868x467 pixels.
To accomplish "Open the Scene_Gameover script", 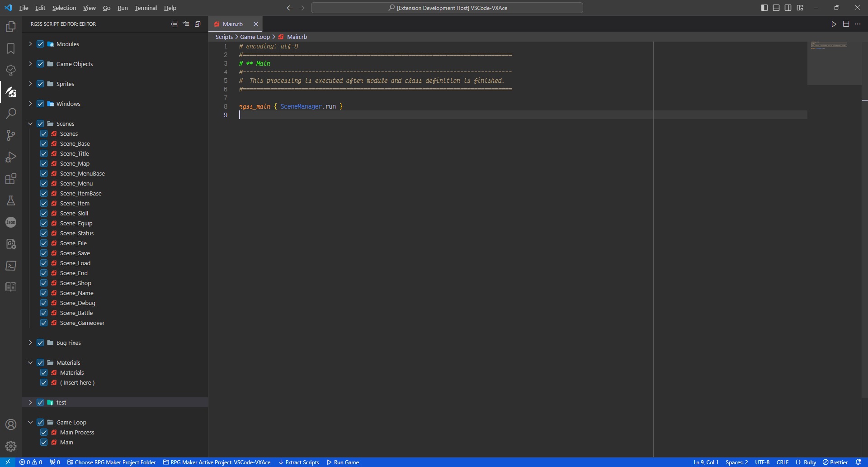I will pos(82,323).
